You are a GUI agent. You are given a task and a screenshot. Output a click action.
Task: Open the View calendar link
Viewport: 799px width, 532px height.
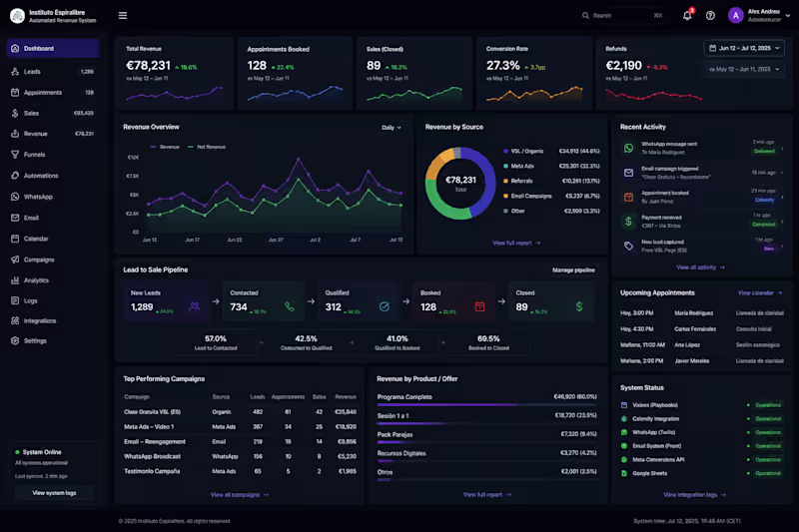(760, 293)
